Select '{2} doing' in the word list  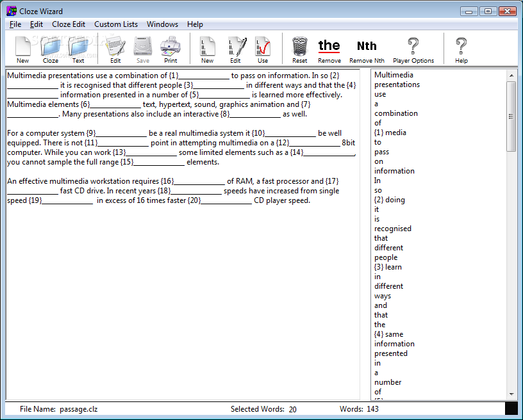tap(389, 200)
